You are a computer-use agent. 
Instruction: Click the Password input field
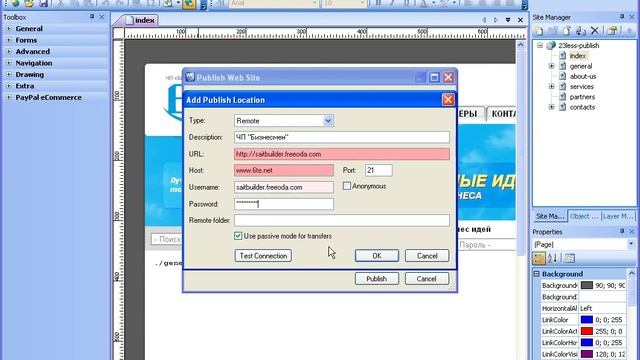(284, 204)
